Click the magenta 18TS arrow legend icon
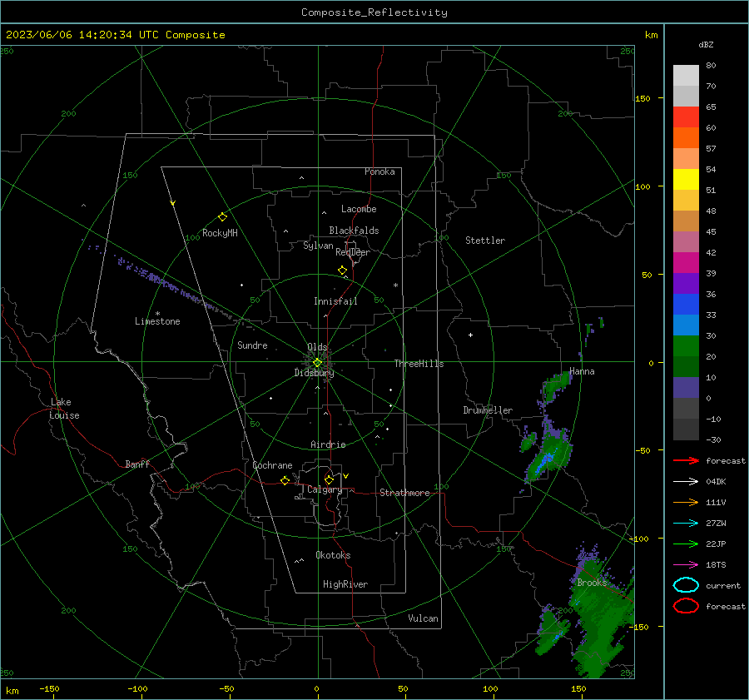This screenshot has height=700, width=749. pyautogui.click(x=686, y=565)
